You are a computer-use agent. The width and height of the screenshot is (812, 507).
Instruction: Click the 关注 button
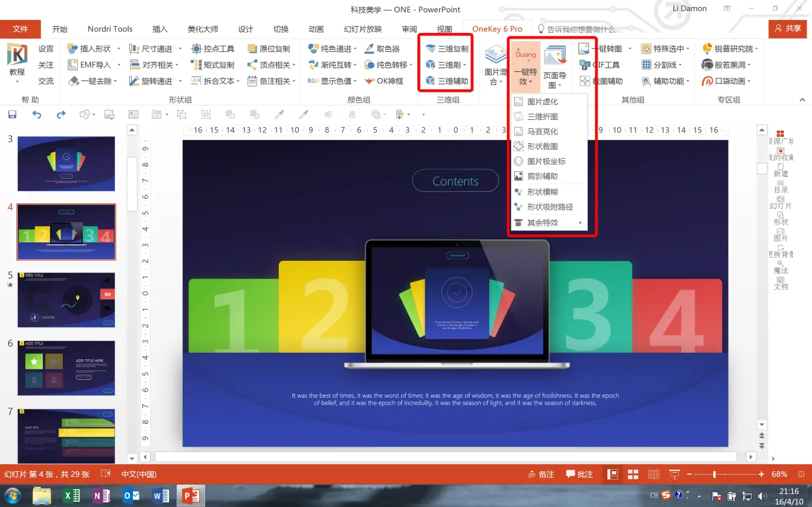pyautogui.click(x=46, y=65)
